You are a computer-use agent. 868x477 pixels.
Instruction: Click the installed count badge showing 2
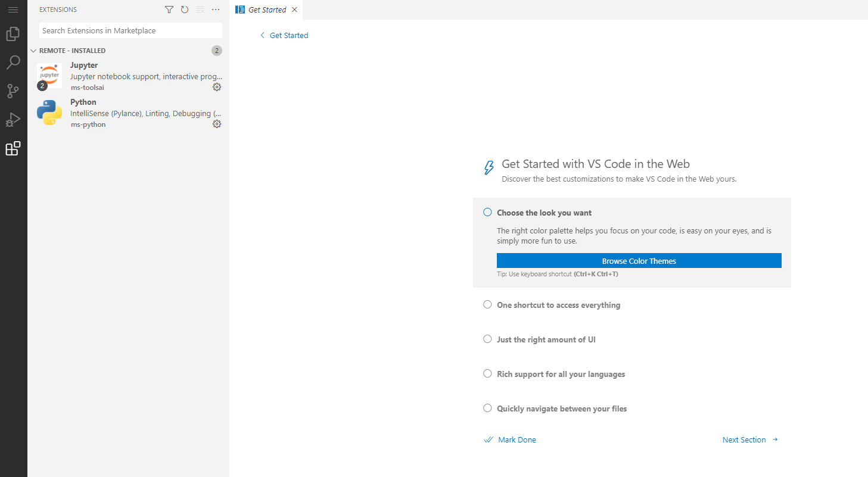tap(217, 51)
